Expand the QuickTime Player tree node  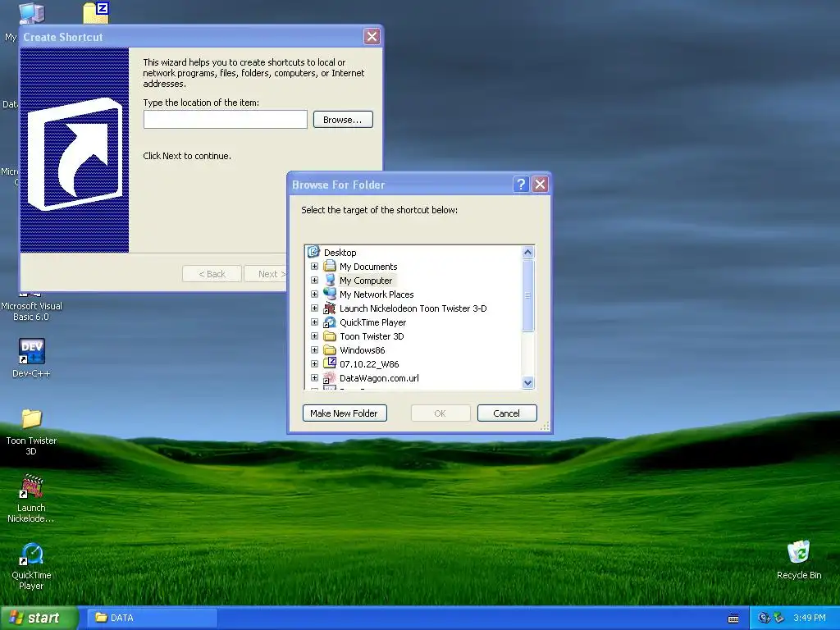coord(314,322)
